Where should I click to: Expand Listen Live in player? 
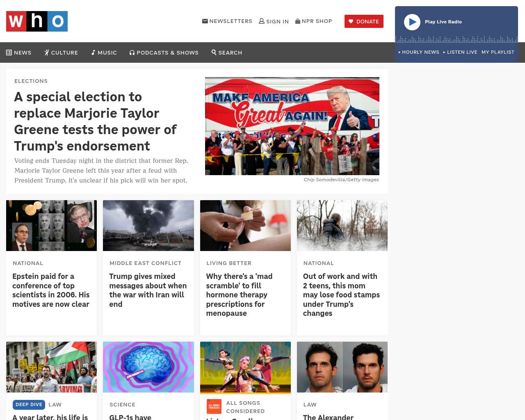460,52
